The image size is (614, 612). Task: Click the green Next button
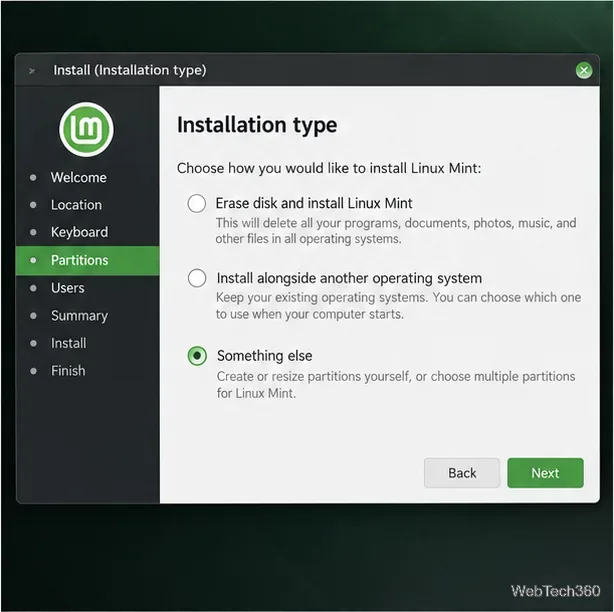[x=545, y=473]
